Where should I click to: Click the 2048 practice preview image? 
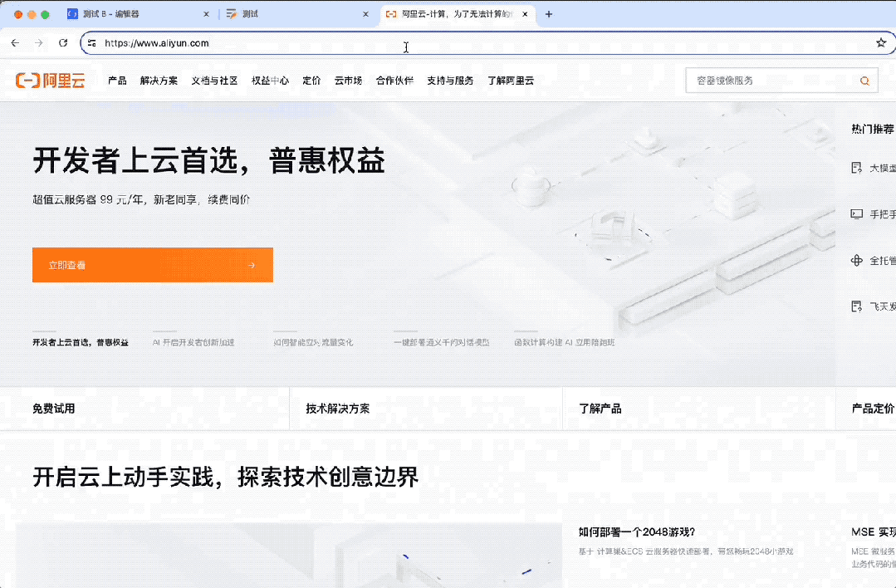pos(289,556)
